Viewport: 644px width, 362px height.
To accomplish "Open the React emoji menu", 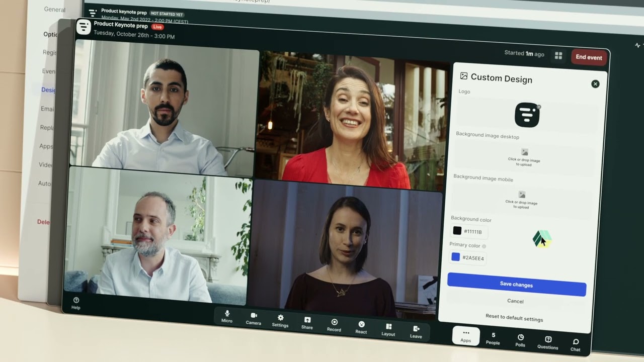I will [x=361, y=327].
